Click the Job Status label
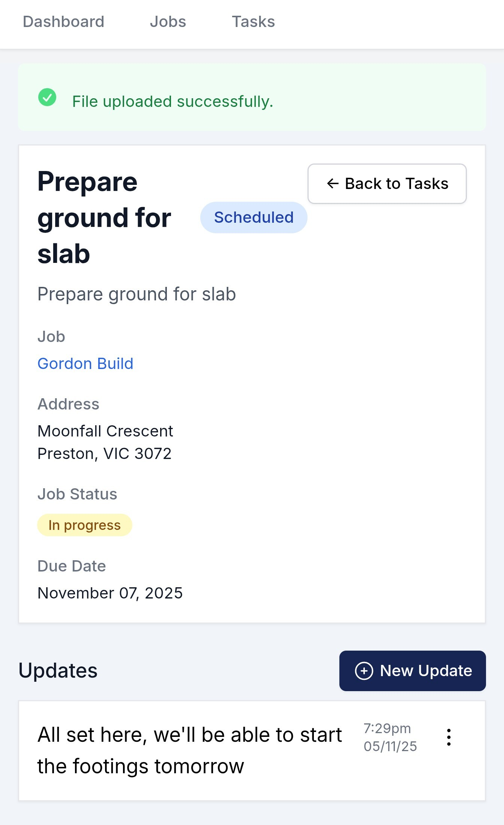Image resolution: width=504 pixels, height=825 pixels. [77, 494]
